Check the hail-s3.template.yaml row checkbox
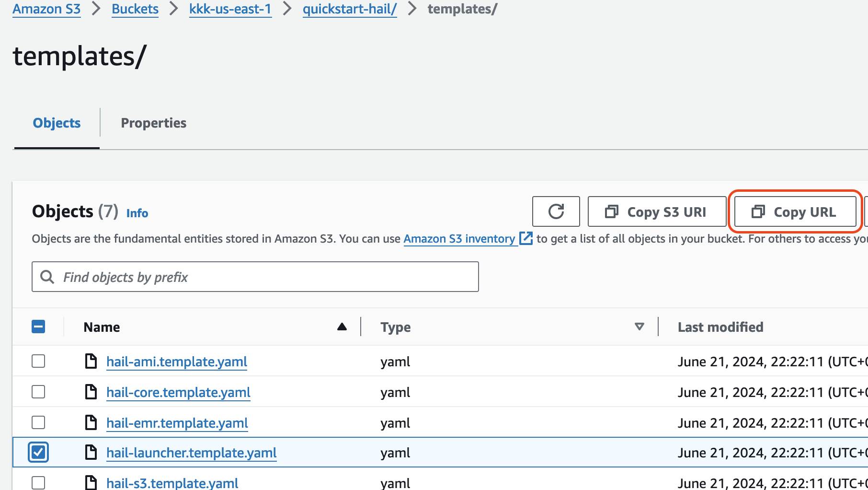868x490 pixels. click(x=38, y=482)
